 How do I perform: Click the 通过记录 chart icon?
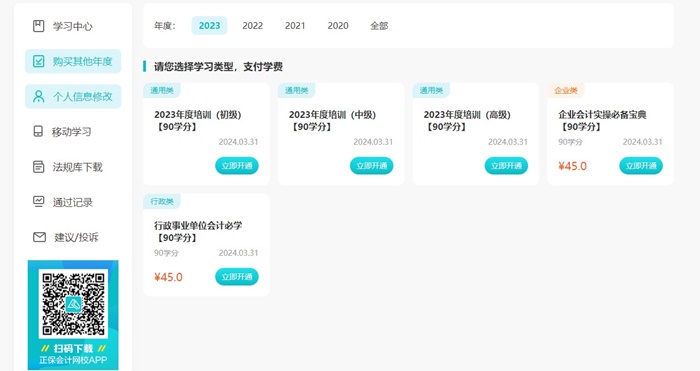pyautogui.click(x=39, y=202)
